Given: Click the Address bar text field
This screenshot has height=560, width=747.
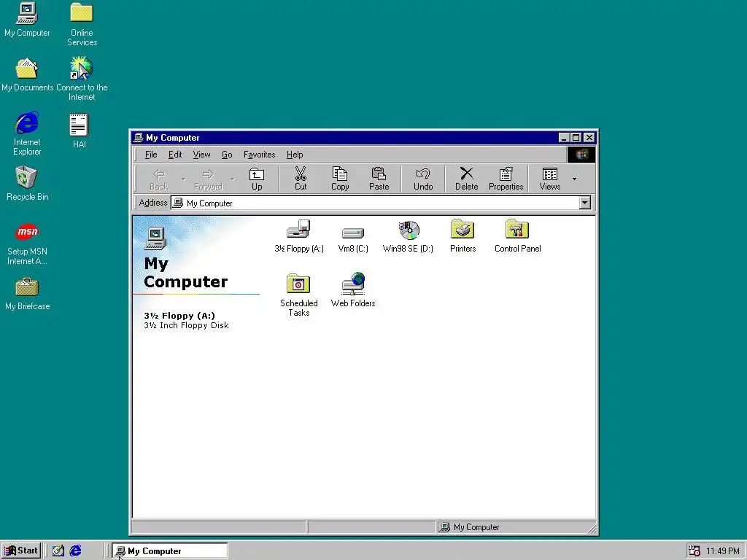Looking at the screenshot, I should (375, 203).
